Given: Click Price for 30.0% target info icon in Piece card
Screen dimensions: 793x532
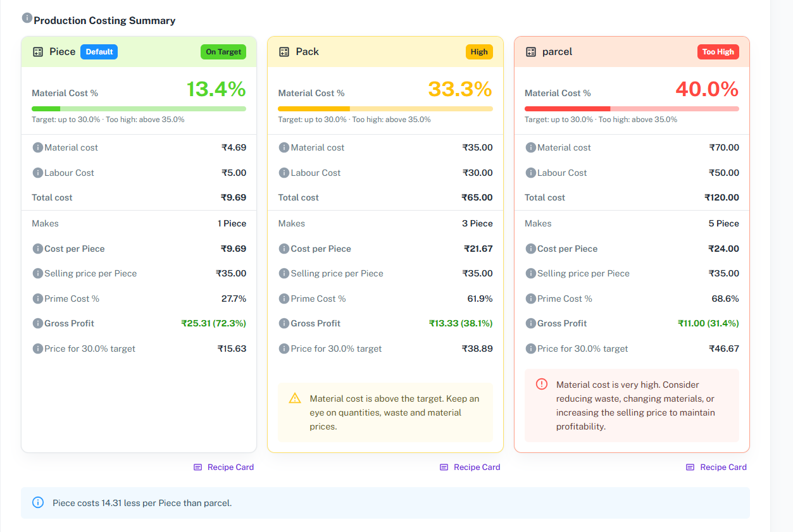Looking at the screenshot, I should (x=37, y=349).
